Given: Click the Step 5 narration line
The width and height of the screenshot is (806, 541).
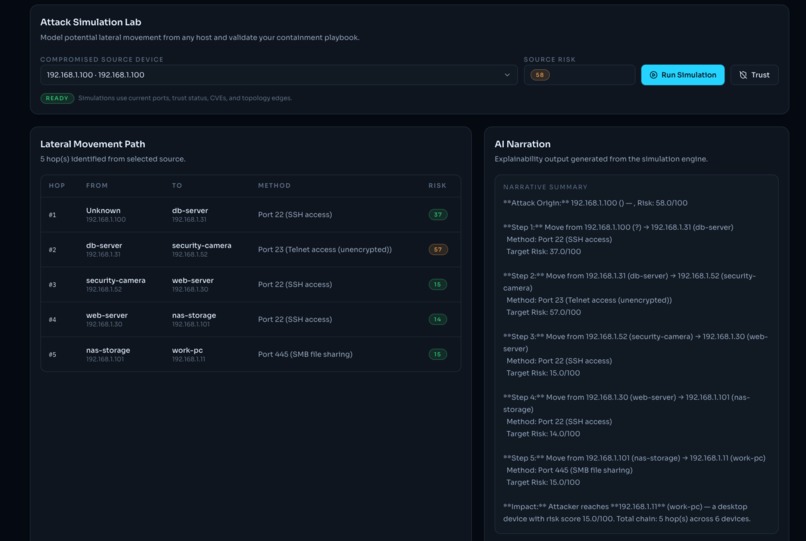Looking at the screenshot, I should click(x=634, y=458).
